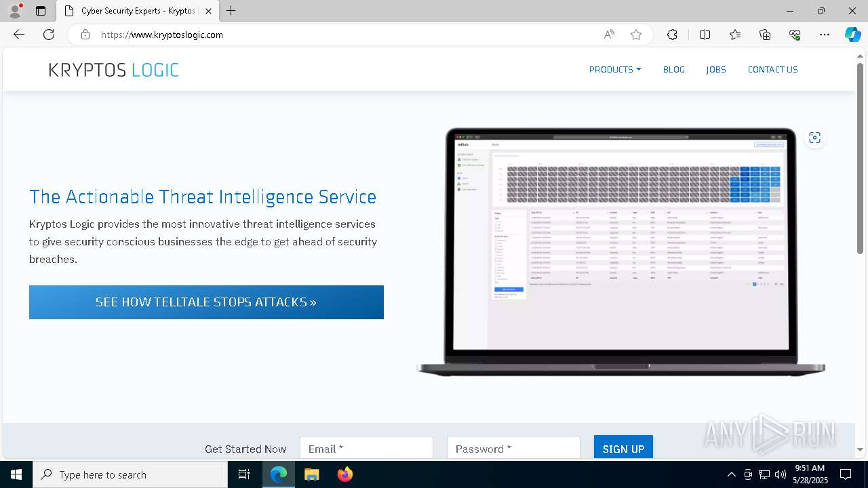Click the scroll down arrow
868x488 pixels.
click(x=860, y=449)
